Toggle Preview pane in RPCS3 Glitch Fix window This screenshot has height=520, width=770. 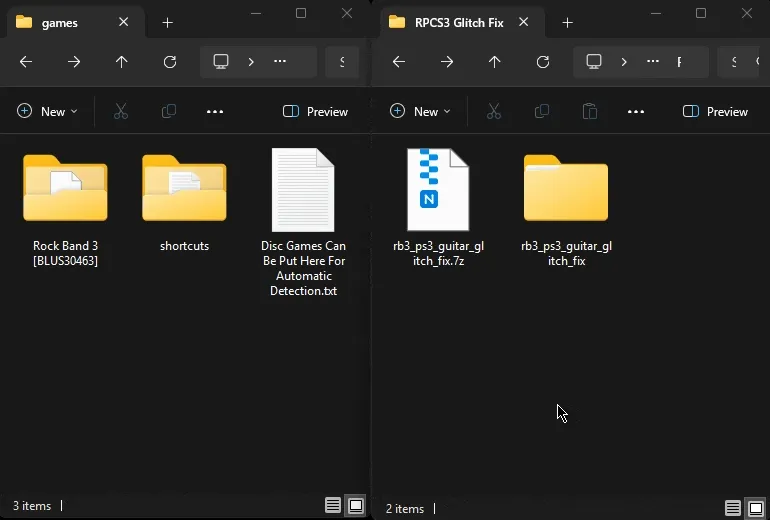pyautogui.click(x=715, y=111)
